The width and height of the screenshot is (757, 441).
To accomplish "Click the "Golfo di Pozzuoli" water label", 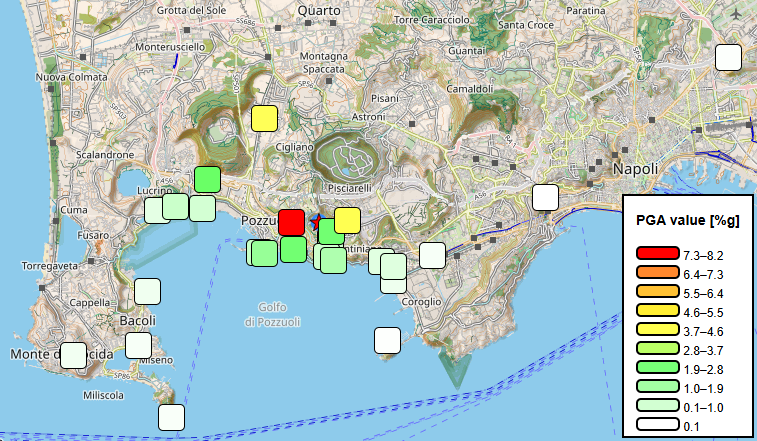I will [x=272, y=314].
